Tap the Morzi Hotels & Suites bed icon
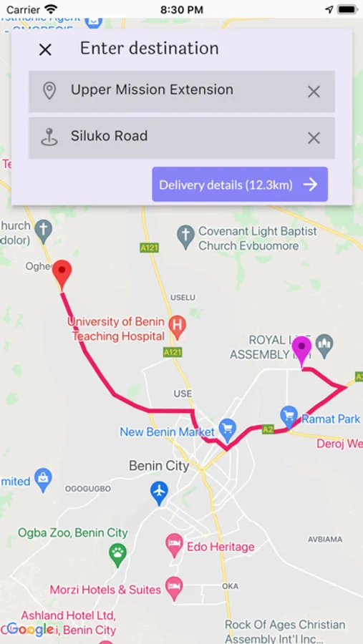This screenshot has height=644, width=363. [x=174, y=587]
